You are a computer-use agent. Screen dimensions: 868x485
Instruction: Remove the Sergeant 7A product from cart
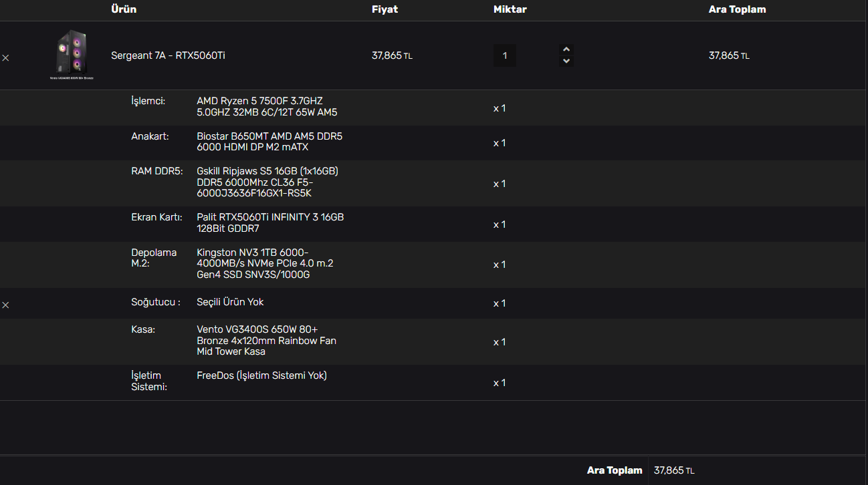pyautogui.click(x=5, y=58)
